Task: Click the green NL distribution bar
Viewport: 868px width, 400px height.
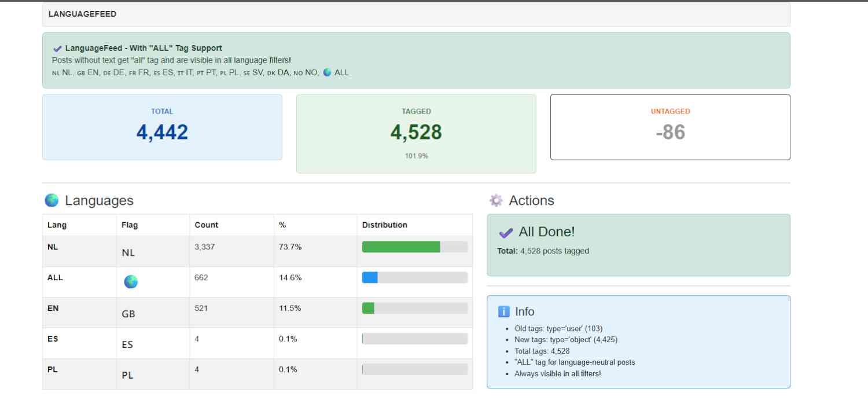Action: tap(401, 247)
